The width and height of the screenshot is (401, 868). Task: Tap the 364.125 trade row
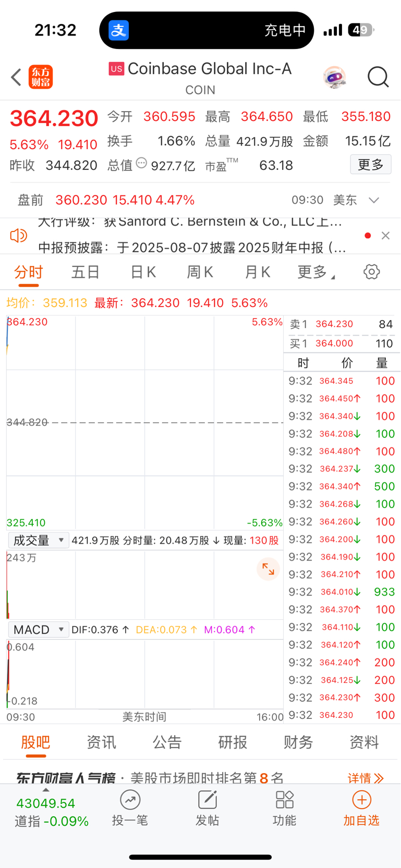pos(342,680)
